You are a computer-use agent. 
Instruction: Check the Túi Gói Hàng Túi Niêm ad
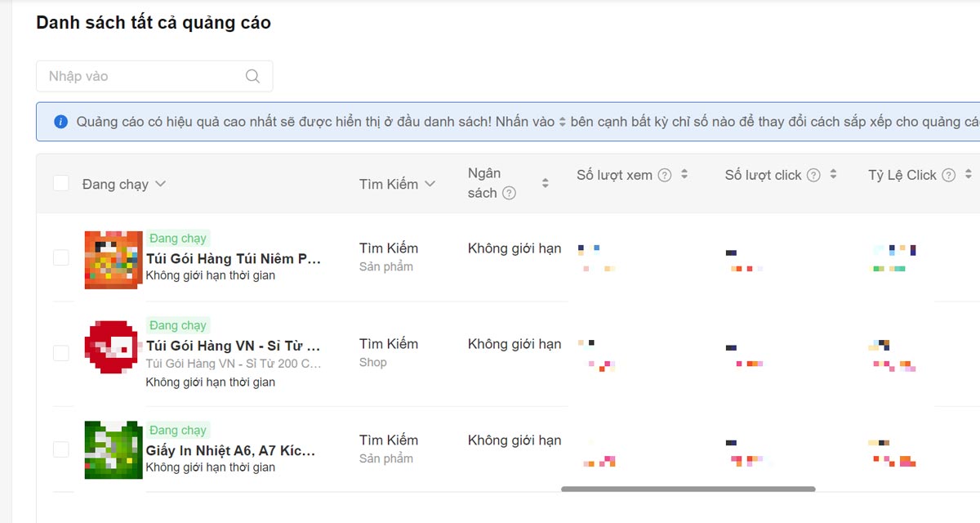coord(61,258)
